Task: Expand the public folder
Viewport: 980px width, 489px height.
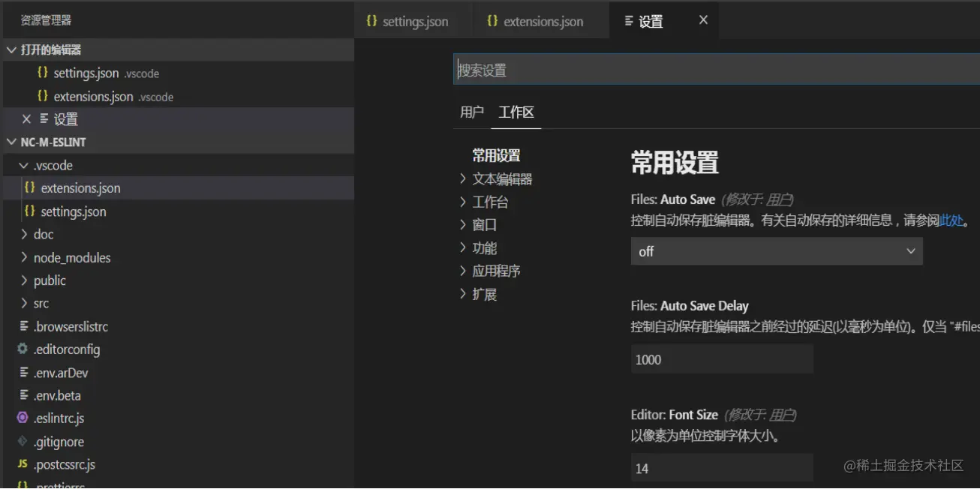Action: click(x=24, y=280)
